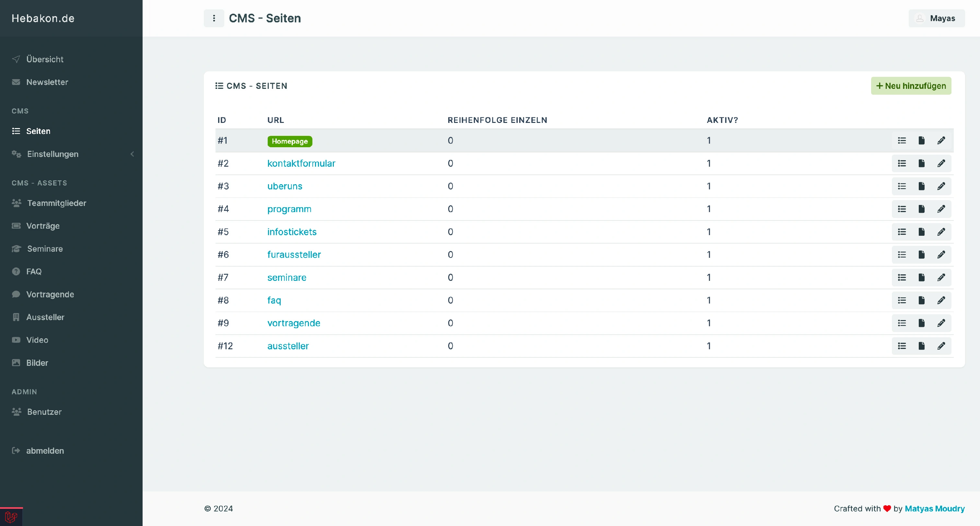The height and width of the screenshot is (526, 980).
Task: Open the programm link
Action: coord(289,209)
